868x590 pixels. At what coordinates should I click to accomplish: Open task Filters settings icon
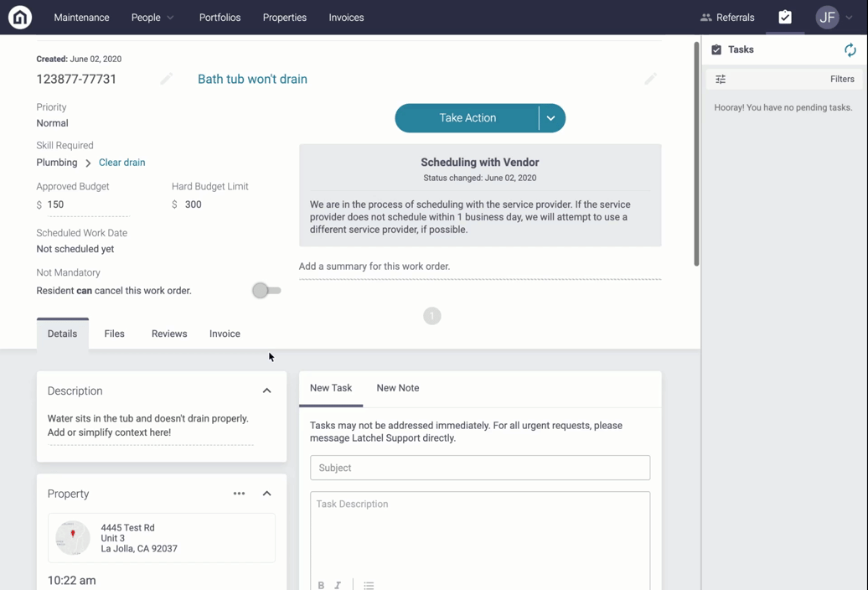point(721,80)
